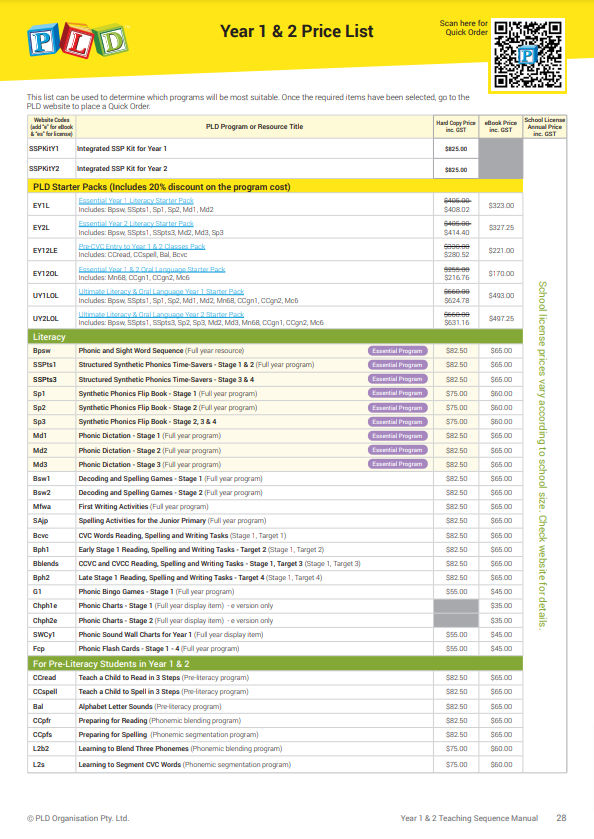This screenshot has width=594, height=839.
Task: Click 'Decoding and Spelling Games - Stage 1'
Action: [x=140, y=479]
